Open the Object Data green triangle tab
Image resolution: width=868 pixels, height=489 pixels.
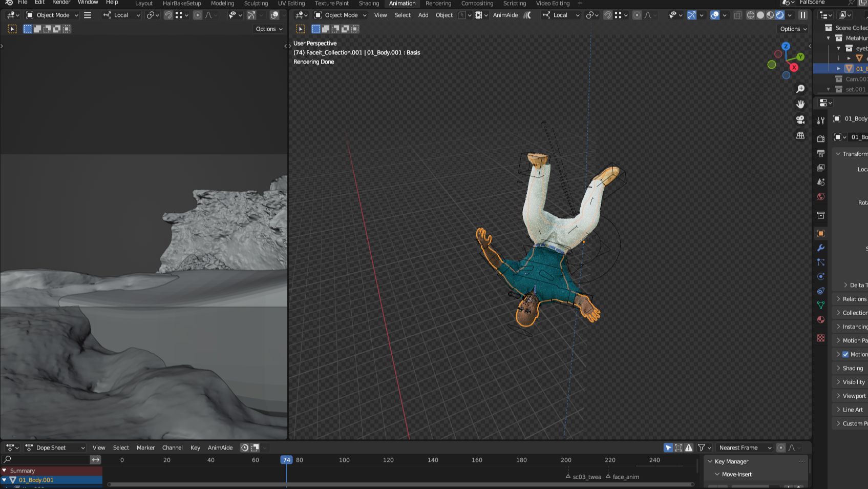[821, 305]
